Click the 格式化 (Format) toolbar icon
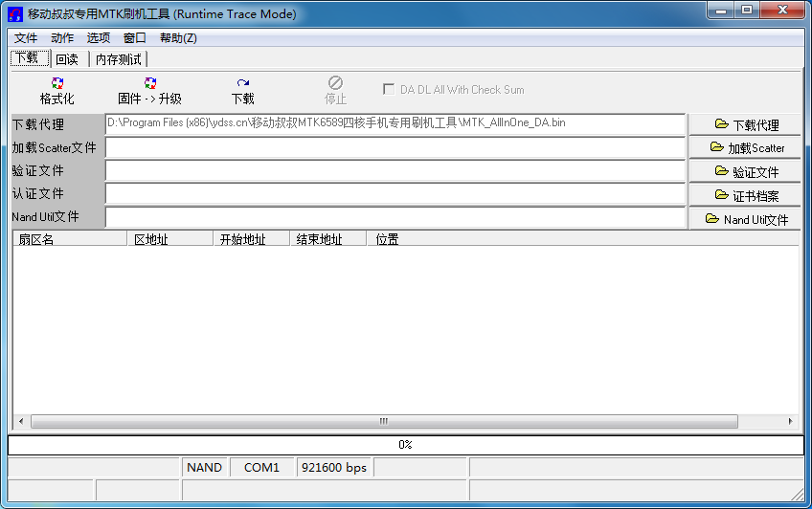Viewport: 812px width, 509px height. (56, 83)
